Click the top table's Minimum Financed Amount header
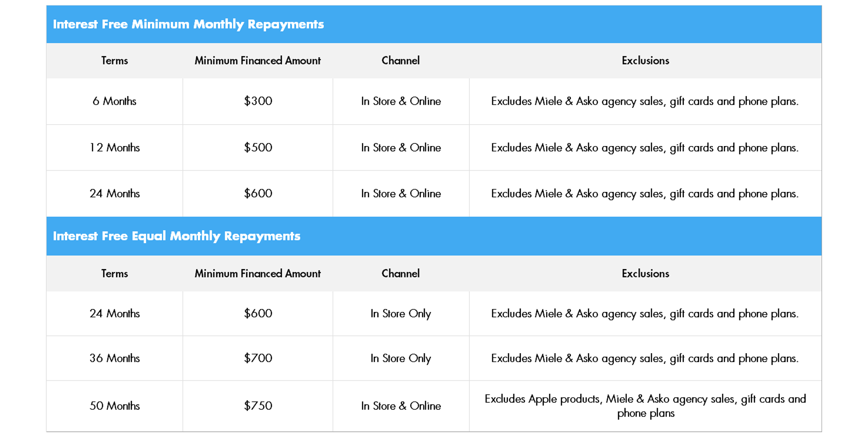 tap(258, 61)
